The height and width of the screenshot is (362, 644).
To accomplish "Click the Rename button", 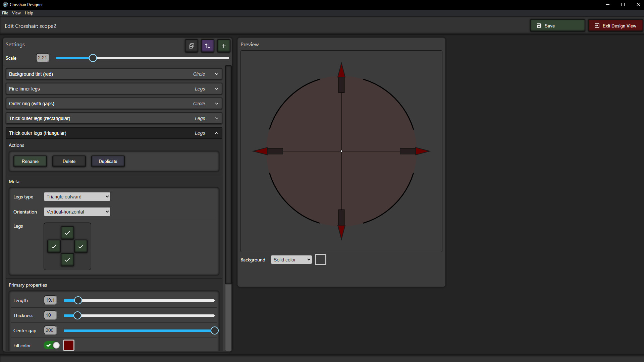I will click(x=30, y=161).
